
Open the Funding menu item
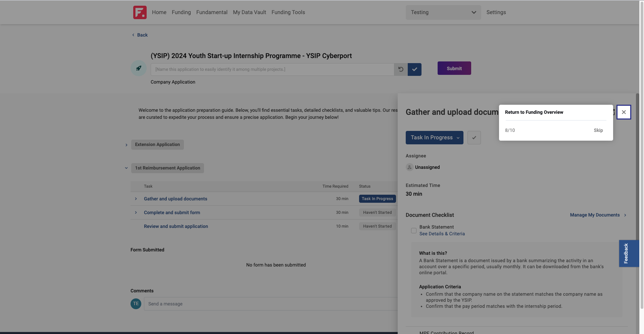pyautogui.click(x=181, y=12)
